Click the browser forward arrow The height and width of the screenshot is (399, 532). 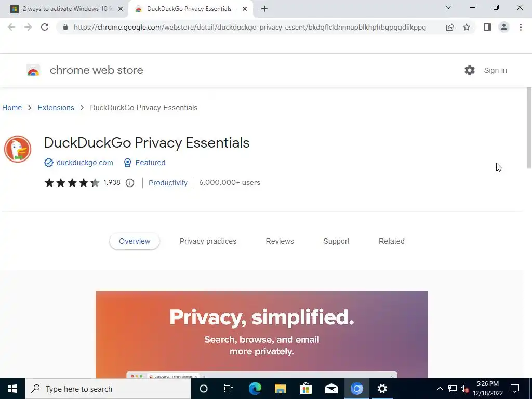click(28, 27)
